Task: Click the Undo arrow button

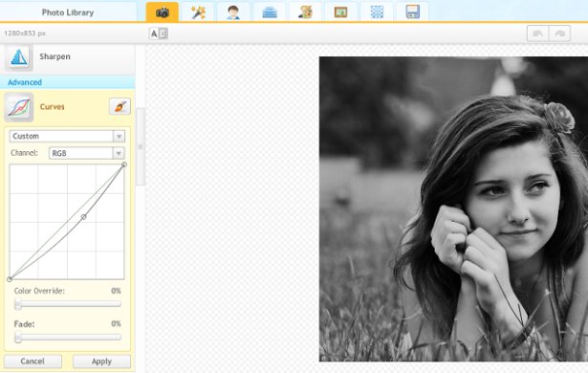Action: tap(537, 33)
